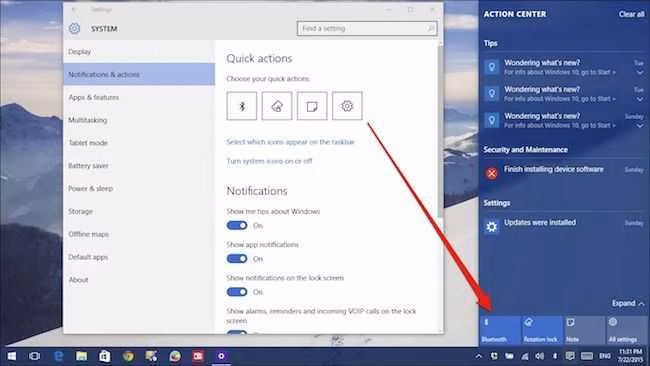Open the Start menu
The image size is (650, 366).
pos(12,356)
